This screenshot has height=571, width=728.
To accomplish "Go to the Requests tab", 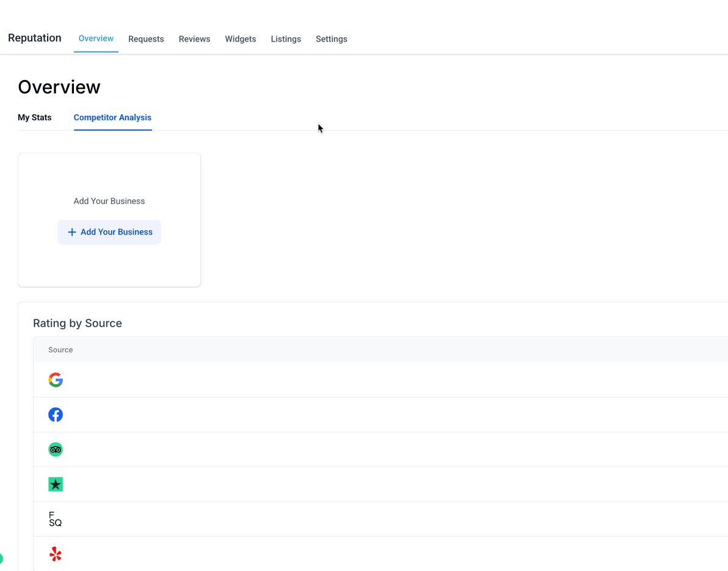I will pyautogui.click(x=146, y=39).
